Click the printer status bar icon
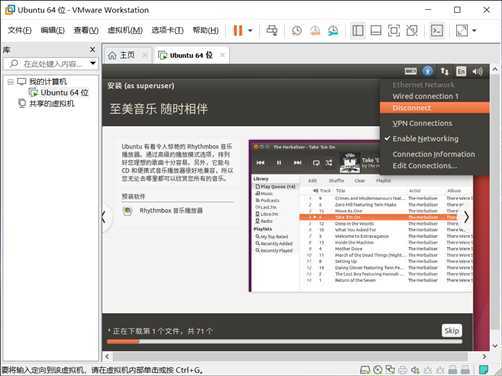 tap(403, 370)
